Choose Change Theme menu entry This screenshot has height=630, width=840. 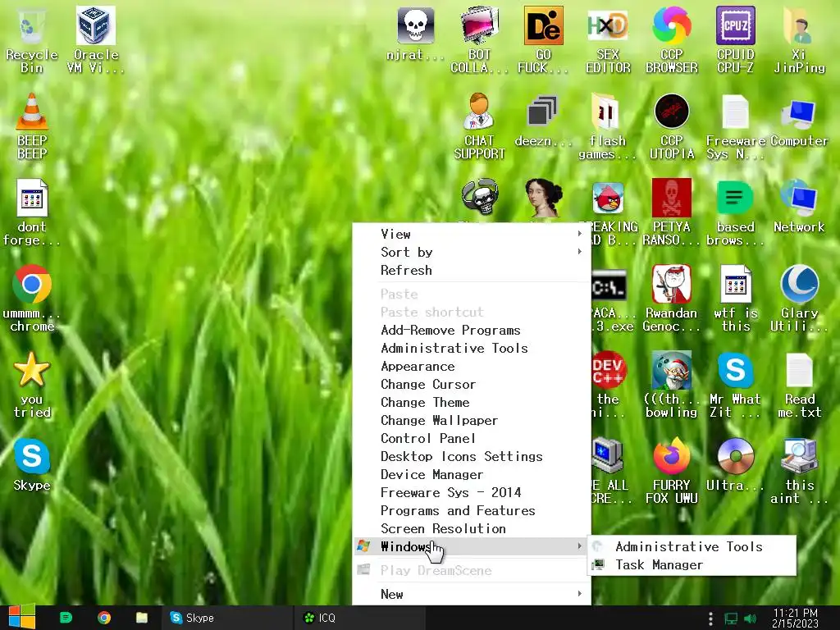click(x=472, y=402)
